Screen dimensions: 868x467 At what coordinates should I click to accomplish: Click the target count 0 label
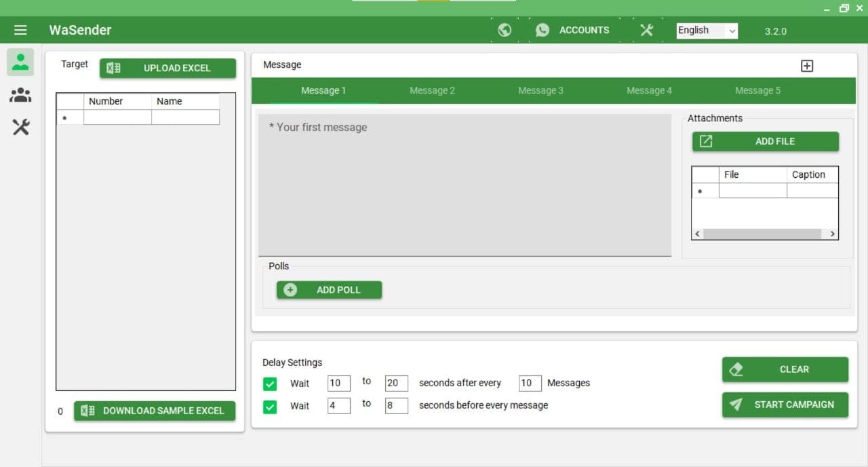click(60, 411)
